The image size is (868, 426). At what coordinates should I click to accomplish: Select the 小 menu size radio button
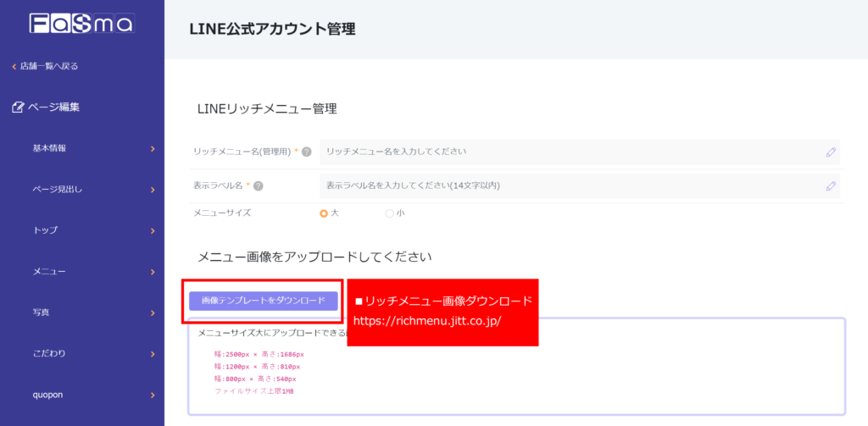click(x=389, y=213)
